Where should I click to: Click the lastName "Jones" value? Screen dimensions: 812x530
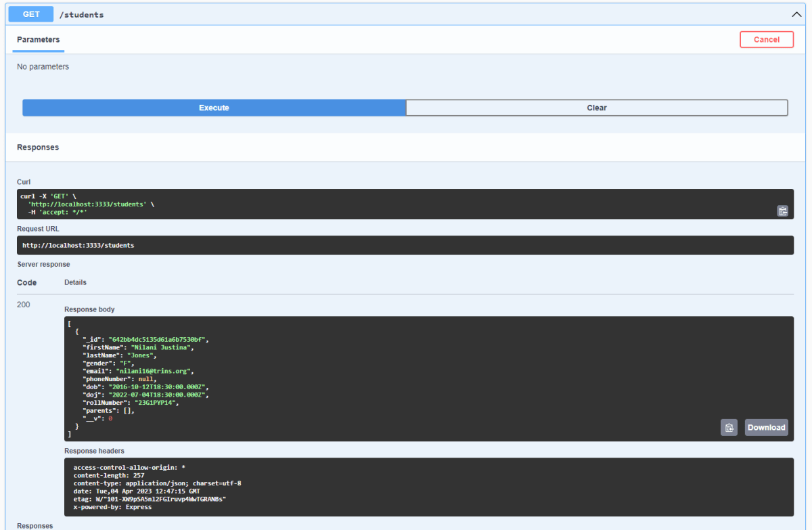140,355
